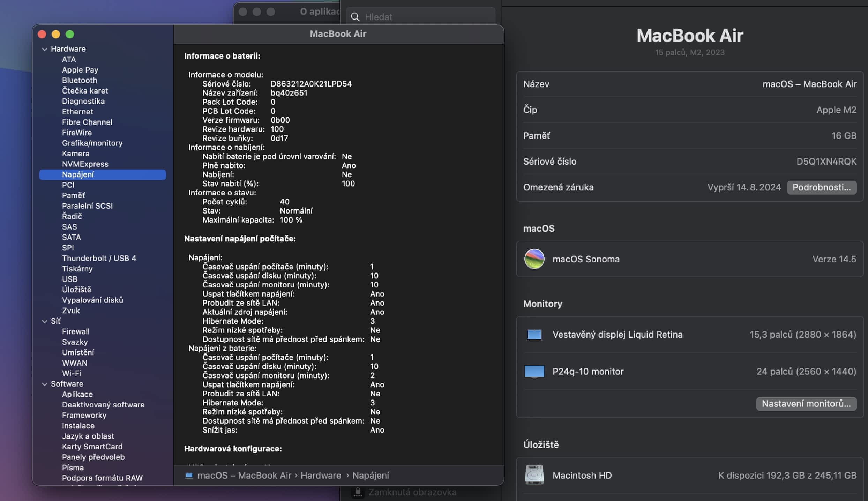Click the green zoom window button
The image size is (868, 501).
(70, 34)
